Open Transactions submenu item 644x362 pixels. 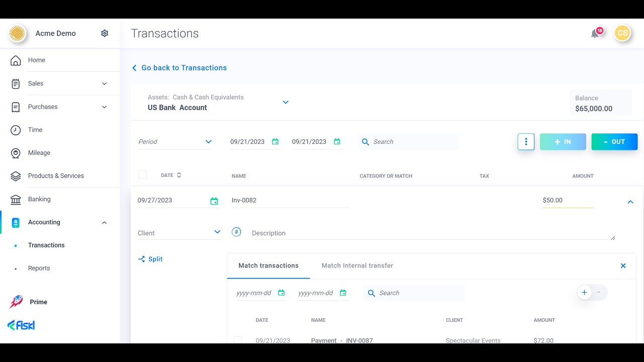46,245
